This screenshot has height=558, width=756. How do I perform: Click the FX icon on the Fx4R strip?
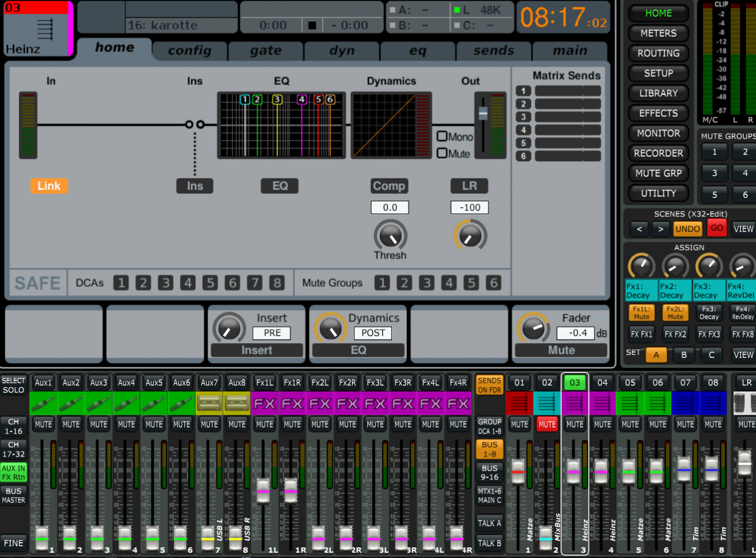[458, 403]
